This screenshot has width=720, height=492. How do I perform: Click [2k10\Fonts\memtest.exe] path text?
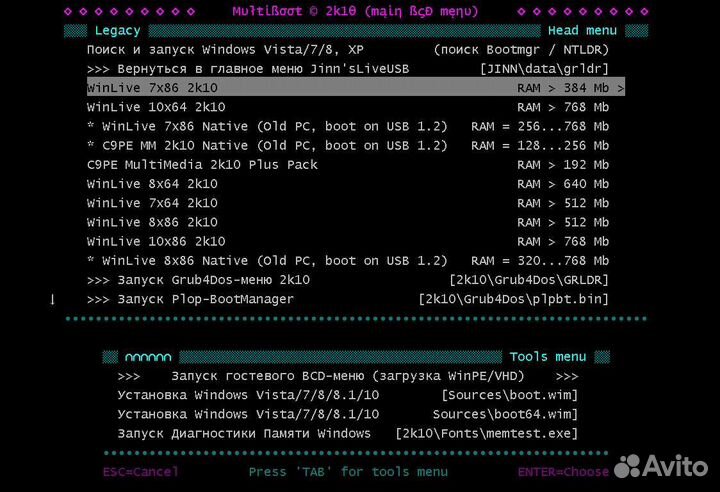pyautogui.click(x=486, y=434)
